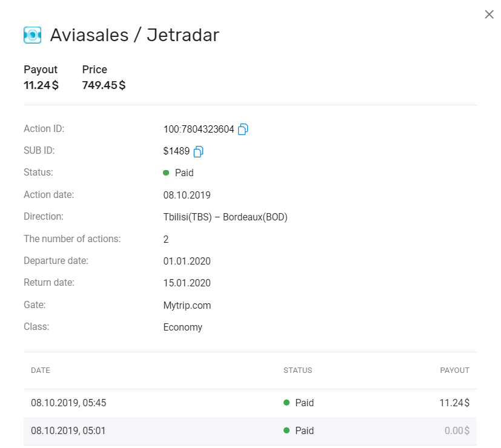Select the 0.00$ payout in 05:01 row
Viewport: 501px width, 448px height.
[x=457, y=431]
